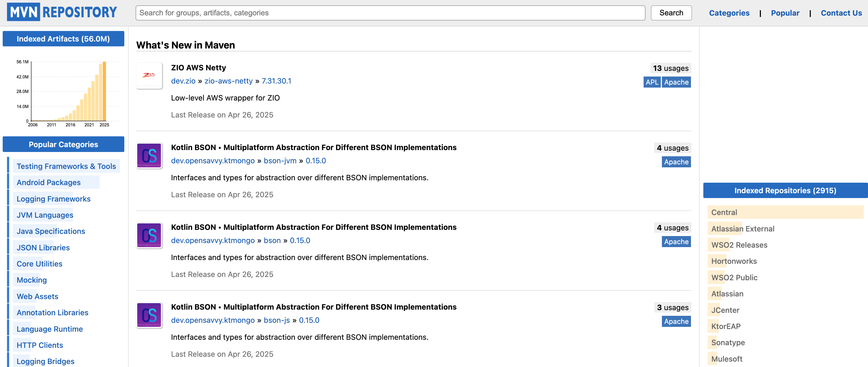
Task: Go to Contact Us page
Action: tap(841, 13)
